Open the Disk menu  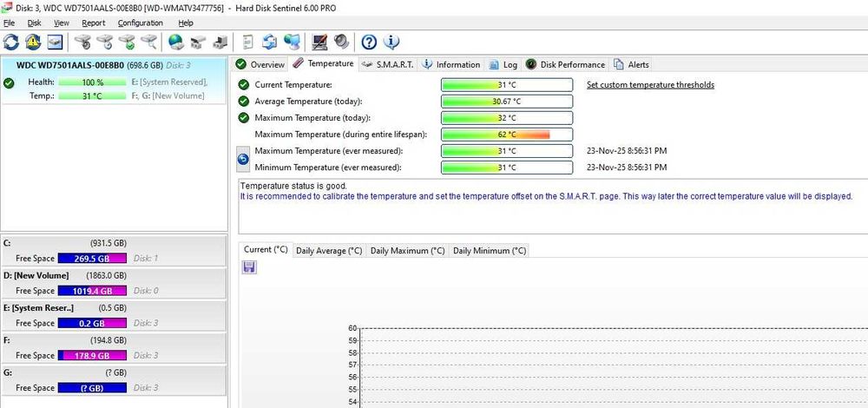click(x=35, y=23)
